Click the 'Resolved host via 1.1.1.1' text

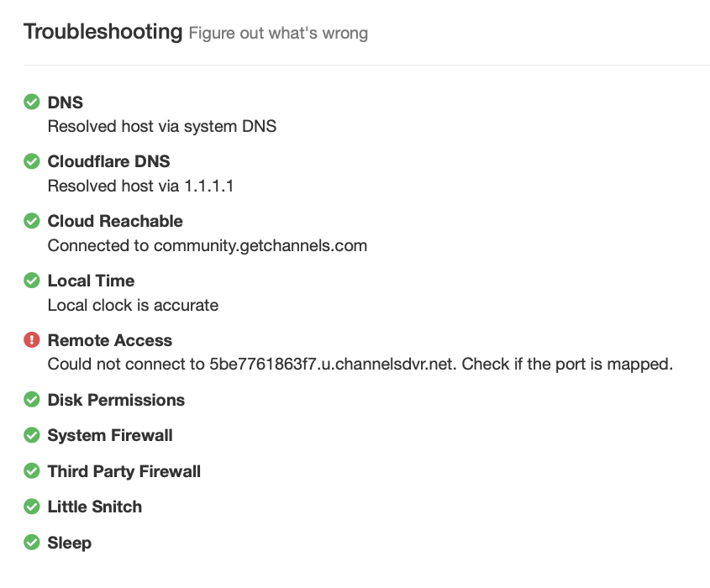140,186
